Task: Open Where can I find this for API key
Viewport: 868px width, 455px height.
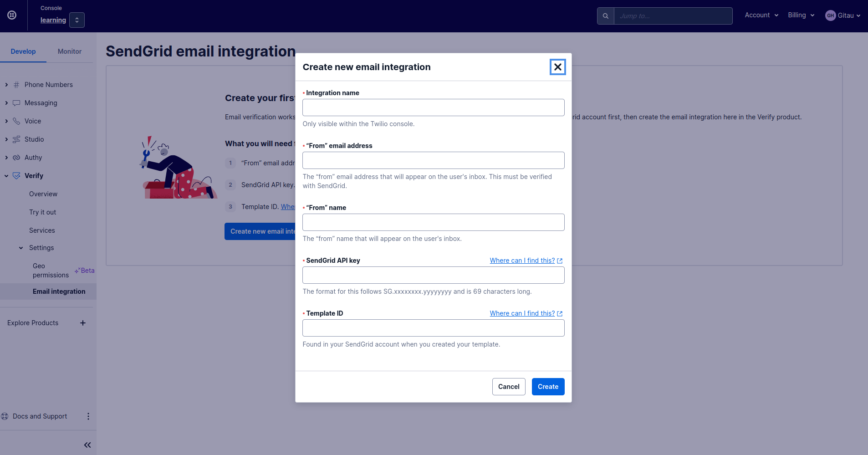Action: tap(526, 261)
